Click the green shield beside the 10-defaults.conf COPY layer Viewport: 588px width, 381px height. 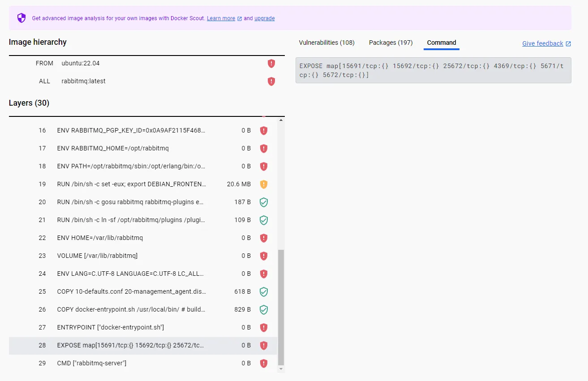(x=263, y=291)
